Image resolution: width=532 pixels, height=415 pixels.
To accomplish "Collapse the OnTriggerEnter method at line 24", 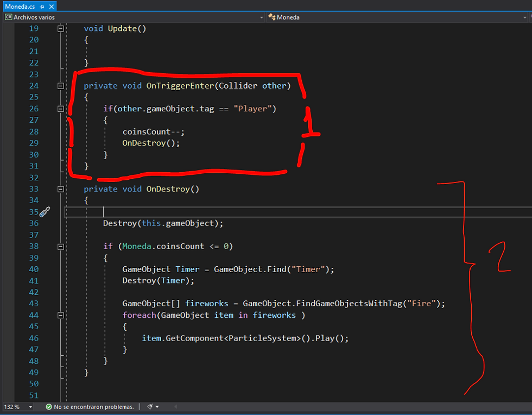I will point(60,86).
